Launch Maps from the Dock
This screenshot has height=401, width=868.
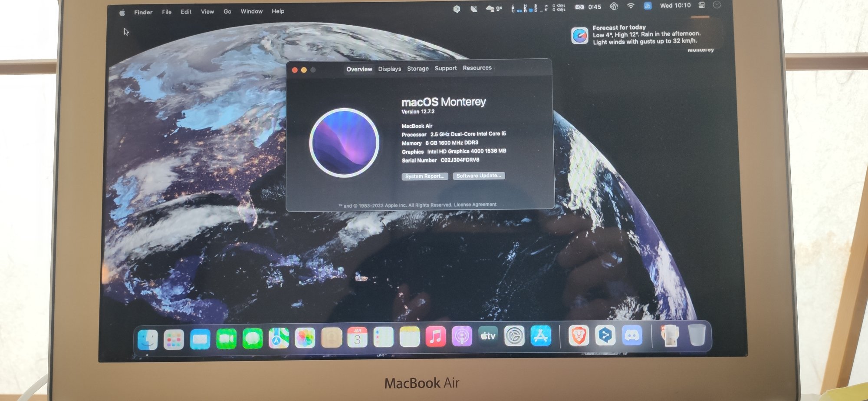pos(279,338)
